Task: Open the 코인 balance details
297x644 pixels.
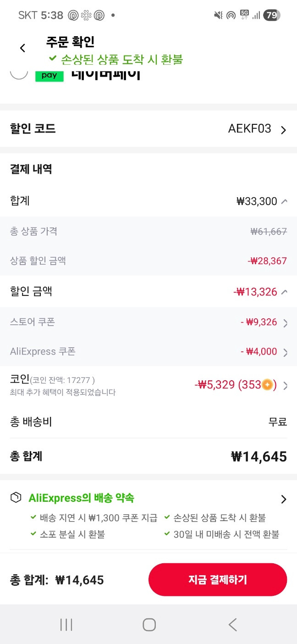Action: (x=286, y=385)
